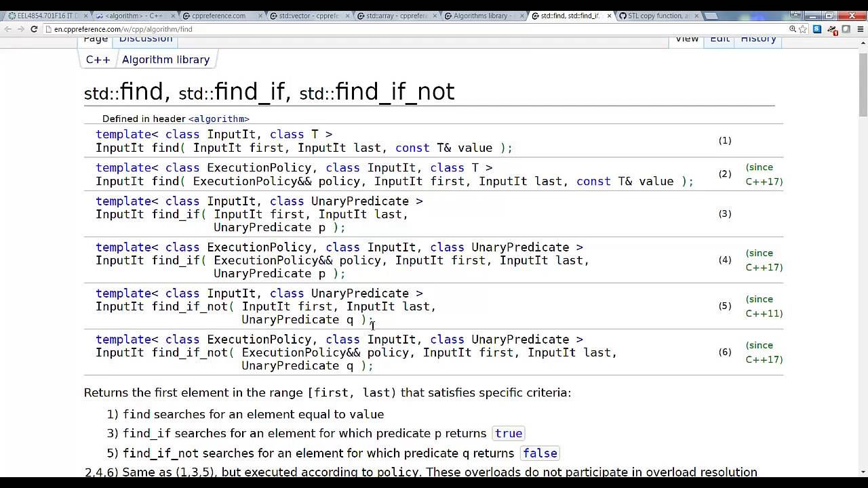The height and width of the screenshot is (488, 868).
Task: Open the Edit tab
Action: 719,39
